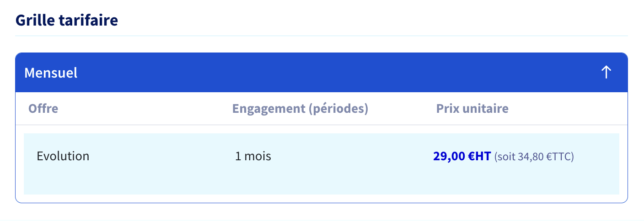Screen dimensions: 644x221
Task: Click the empty space right of Prix unitaire
Action: 567,109
